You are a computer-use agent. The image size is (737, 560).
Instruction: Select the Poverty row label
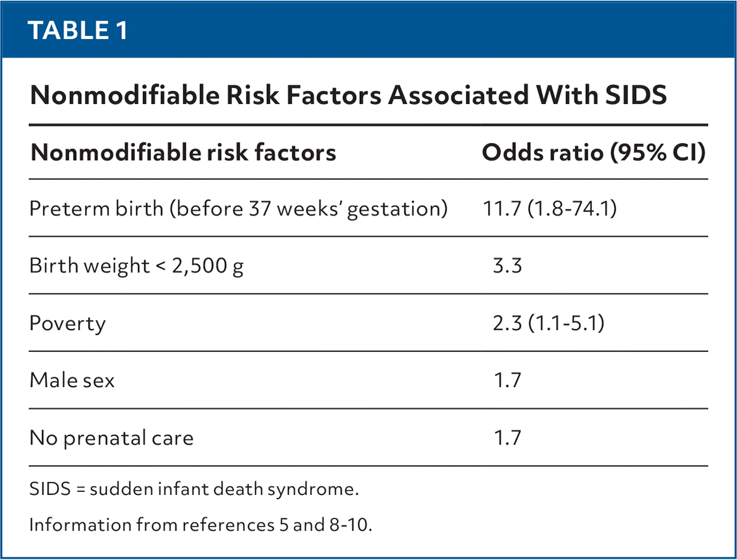(68, 323)
